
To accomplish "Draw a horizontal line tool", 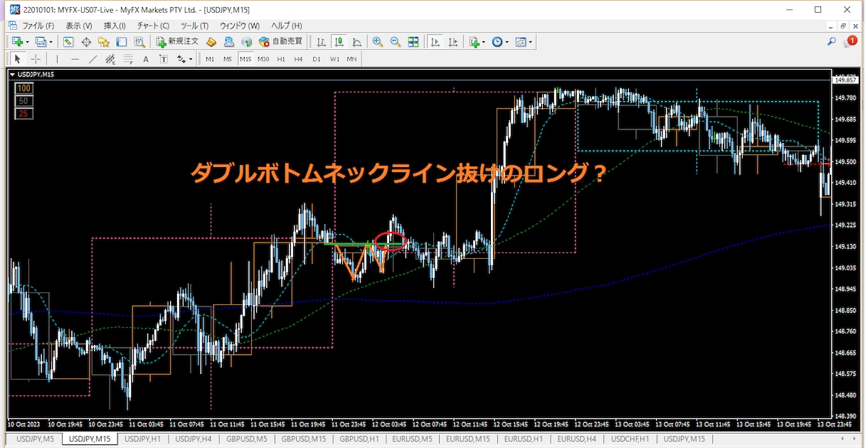I will 75,59.
